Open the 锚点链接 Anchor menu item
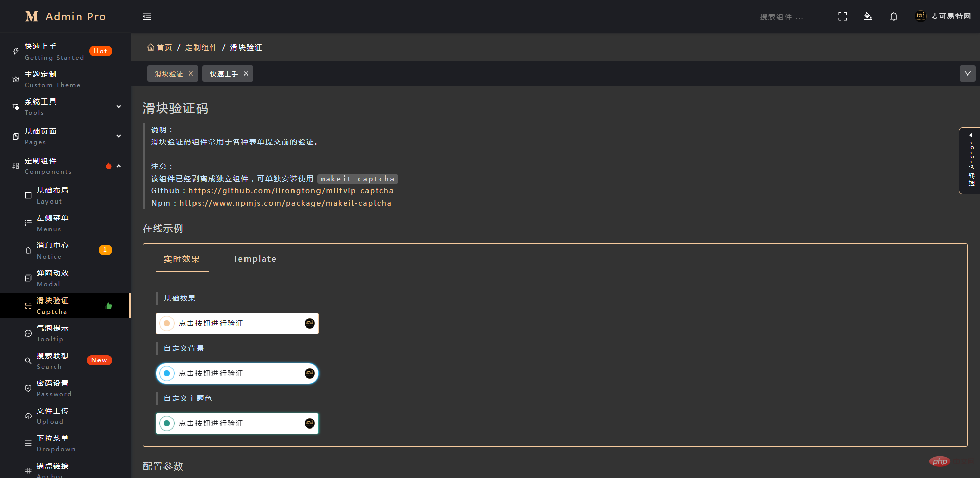Image resolution: width=980 pixels, height=478 pixels. coord(65,469)
